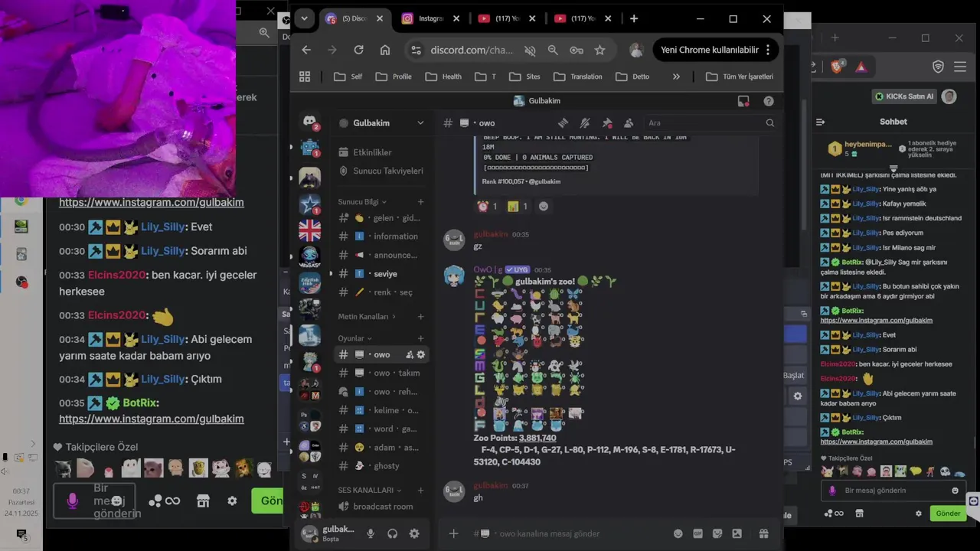Collapse the Sunucu Bilgi category
This screenshot has width=980, height=551.
click(x=361, y=202)
